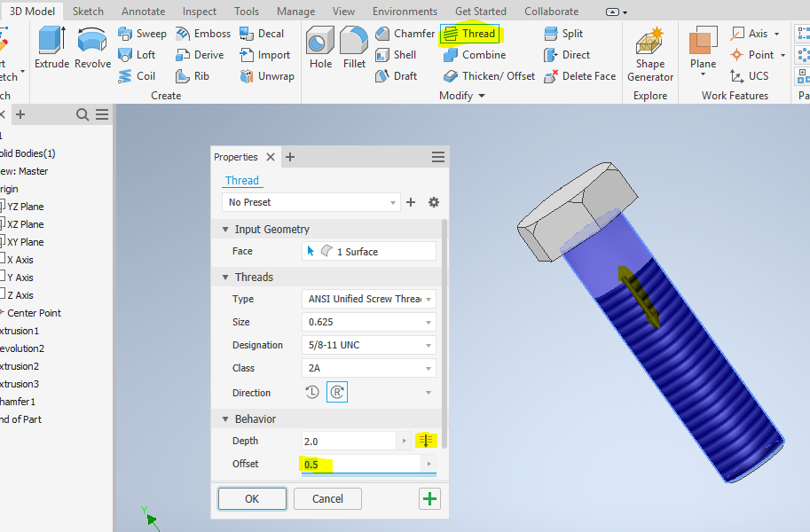Open the Environments tab
The height and width of the screenshot is (532, 810).
[x=405, y=12]
